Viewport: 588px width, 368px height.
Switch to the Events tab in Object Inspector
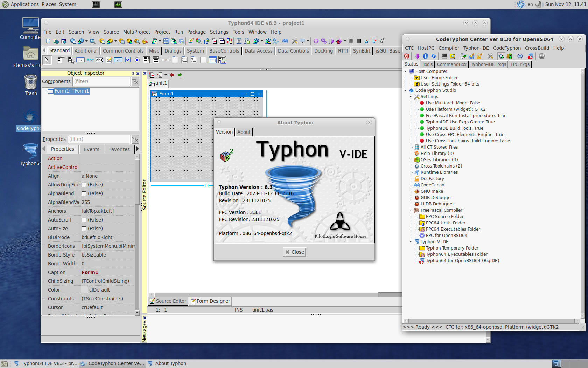click(92, 149)
